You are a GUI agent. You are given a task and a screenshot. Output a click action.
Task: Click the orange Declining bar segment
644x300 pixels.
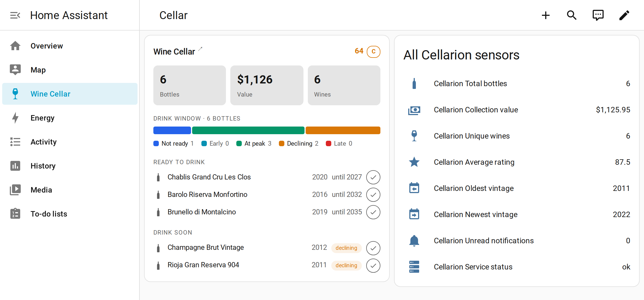click(343, 130)
